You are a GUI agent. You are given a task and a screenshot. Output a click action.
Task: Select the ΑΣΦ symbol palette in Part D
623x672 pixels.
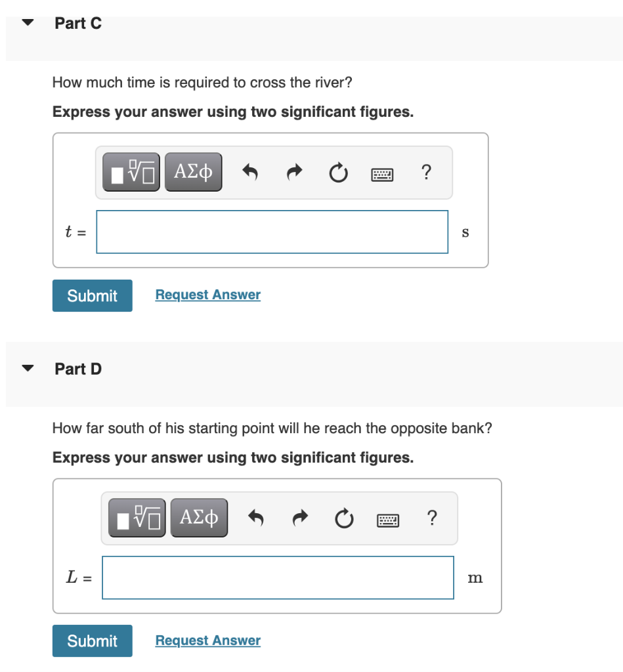(199, 518)
